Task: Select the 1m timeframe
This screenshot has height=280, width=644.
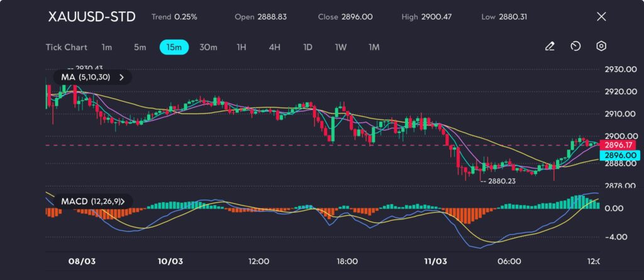Action: 107,47
